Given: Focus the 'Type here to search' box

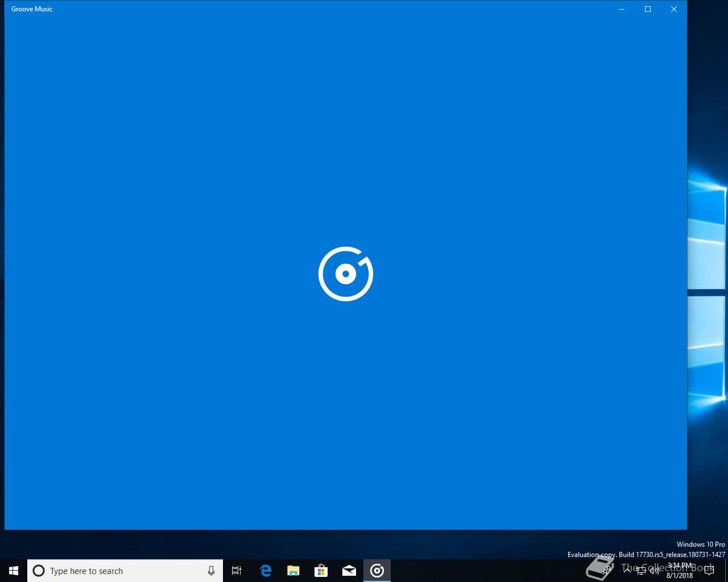Looking at the screenshot, I should pyautogui.click(x=125, y=571).
